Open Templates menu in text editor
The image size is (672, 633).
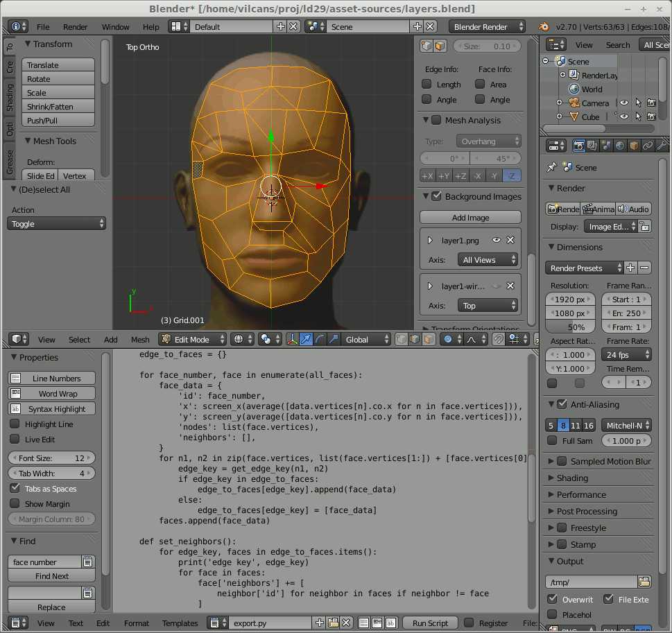point(180,623)
